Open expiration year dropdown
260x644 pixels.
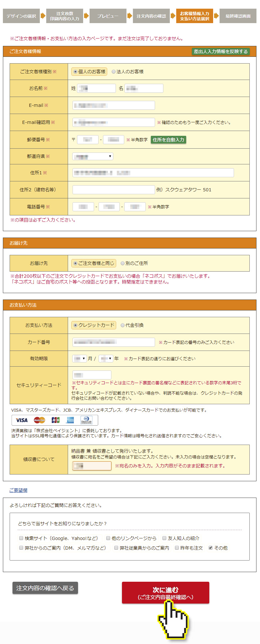coord(106,359)
